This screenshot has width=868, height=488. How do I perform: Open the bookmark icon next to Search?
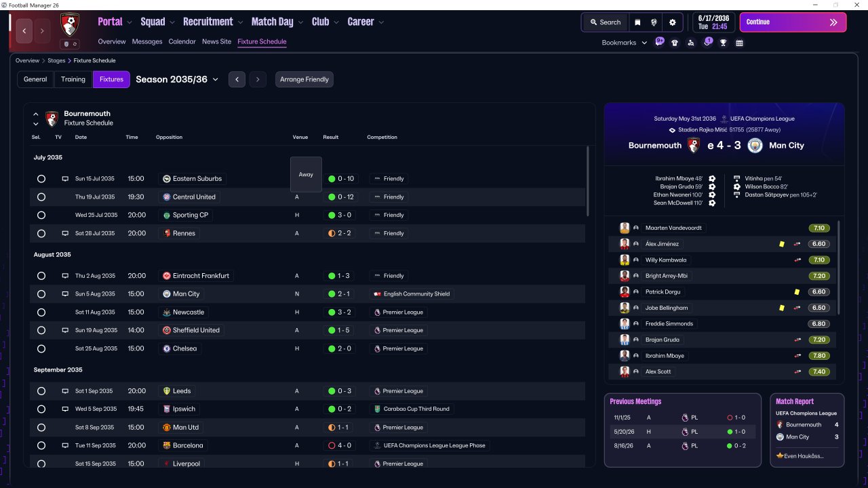[x=637, y=22]
